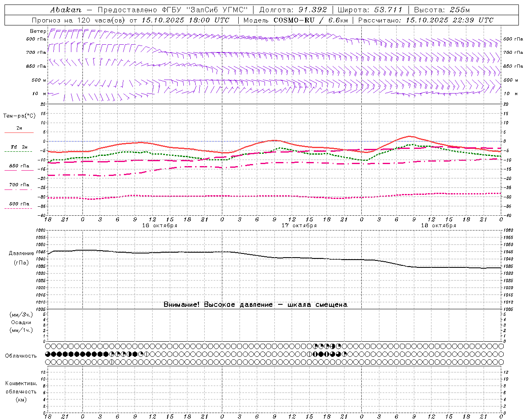Select the latitude value Широта: 53.711
Viewport: 525px width, 420px height.
tap(370, 10)
